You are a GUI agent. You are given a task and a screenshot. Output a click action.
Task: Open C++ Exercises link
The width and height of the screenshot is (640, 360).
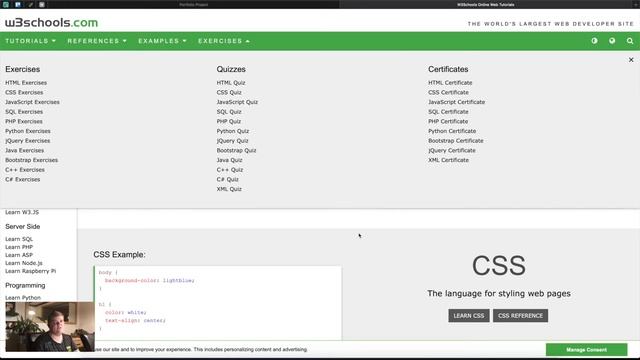[25, 169]
